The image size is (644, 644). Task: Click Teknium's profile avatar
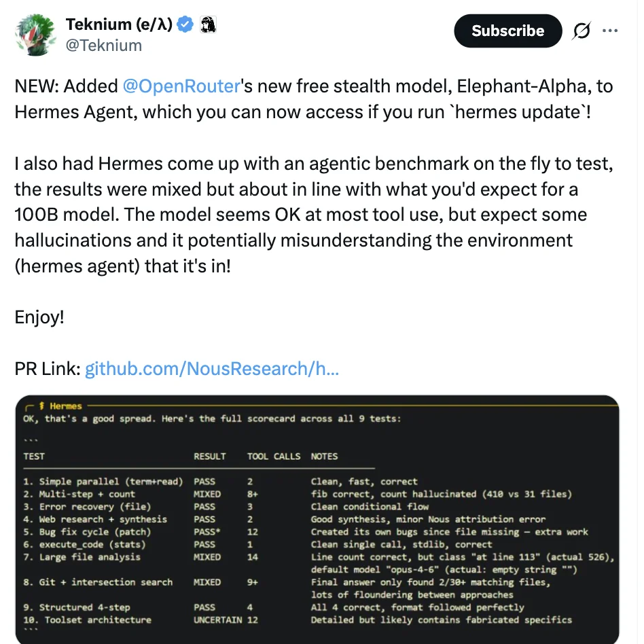pos(35,34)
